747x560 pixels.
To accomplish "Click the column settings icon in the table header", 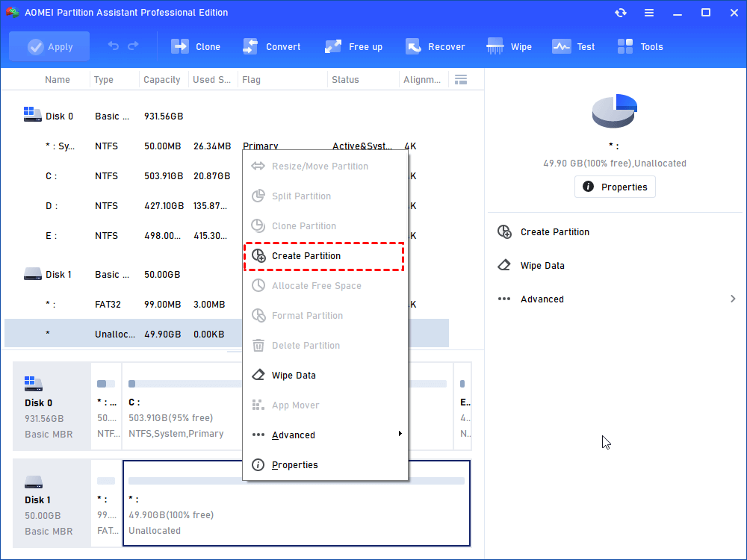I will tap(461, 80).
